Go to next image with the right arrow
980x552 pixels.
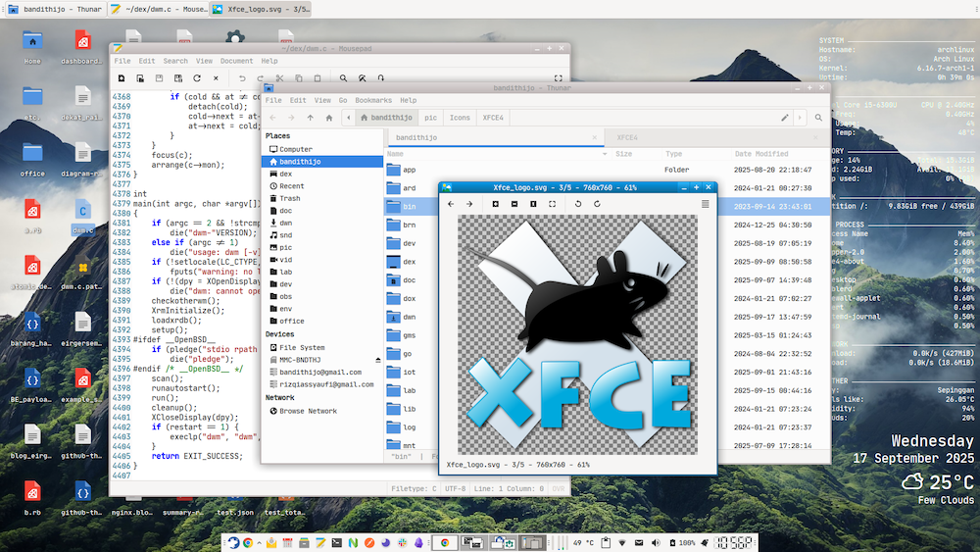click(470, 204)
